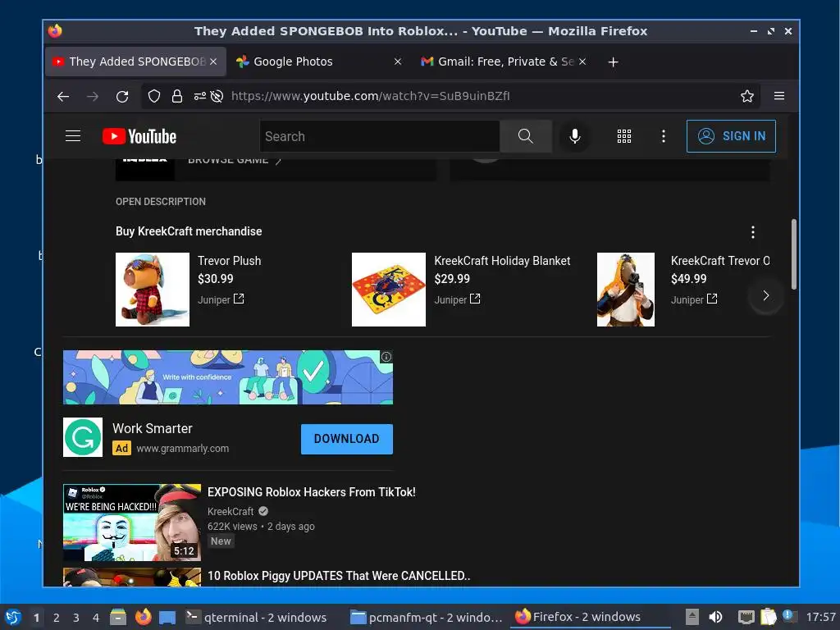
Task: Reload the current page
Action: pos(122,97)
